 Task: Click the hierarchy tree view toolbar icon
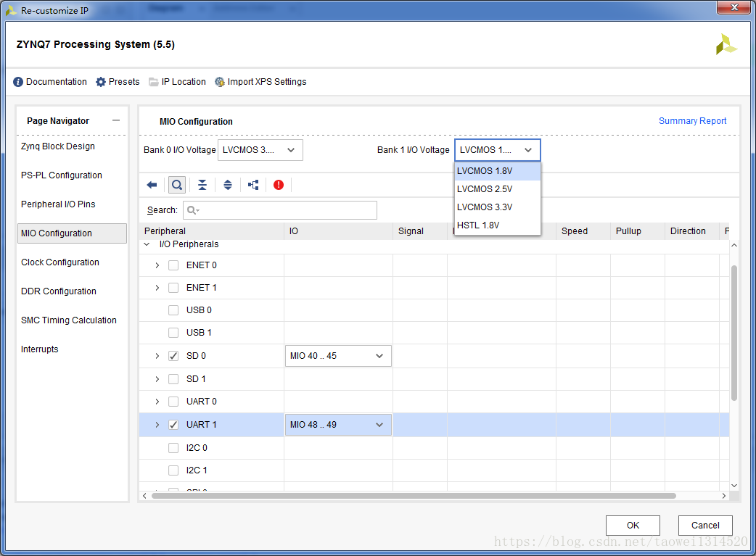click(x=253, y=185)
